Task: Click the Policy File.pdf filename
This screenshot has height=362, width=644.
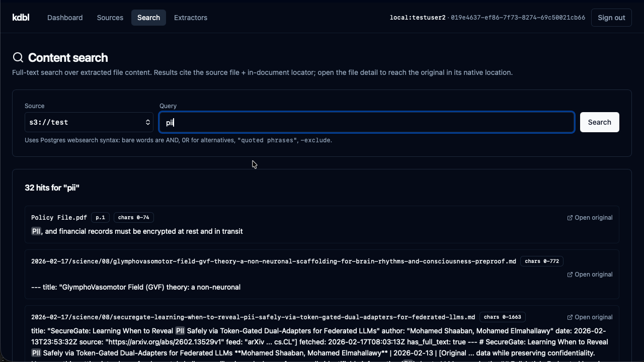Action: (59, 218)
